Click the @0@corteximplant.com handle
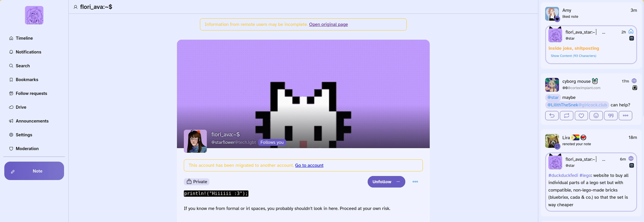644x222 pixels. [x=581, y=88]
